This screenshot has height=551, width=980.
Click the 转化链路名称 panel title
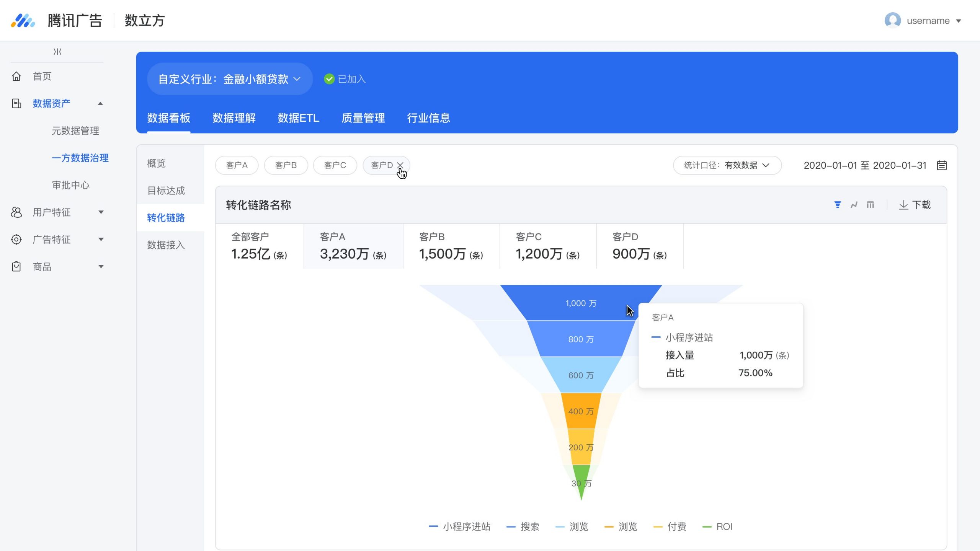[x=258, y=205]
